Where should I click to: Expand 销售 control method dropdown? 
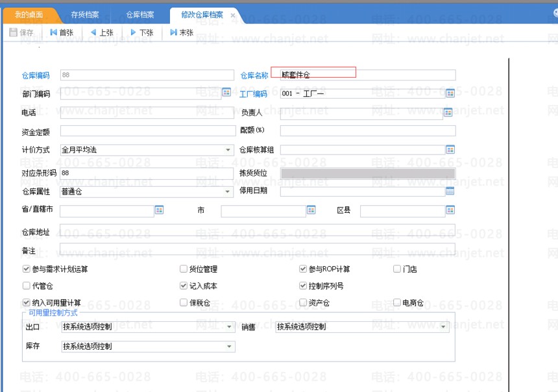point(443,327)
